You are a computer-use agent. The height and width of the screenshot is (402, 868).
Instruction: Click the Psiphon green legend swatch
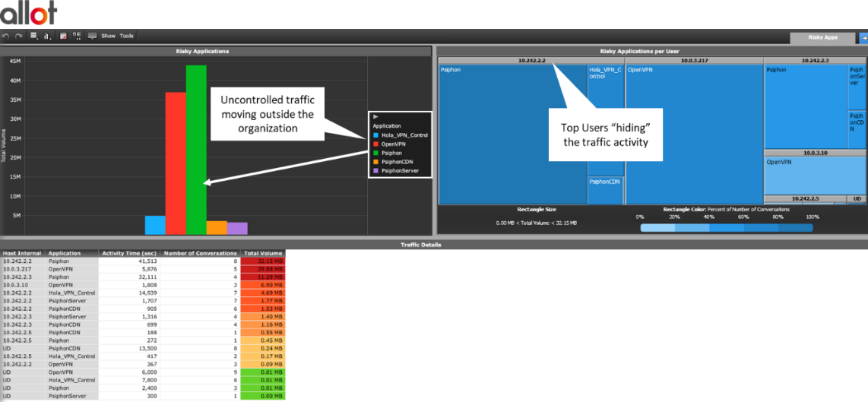pyautogui.click(x=376, y=153)
